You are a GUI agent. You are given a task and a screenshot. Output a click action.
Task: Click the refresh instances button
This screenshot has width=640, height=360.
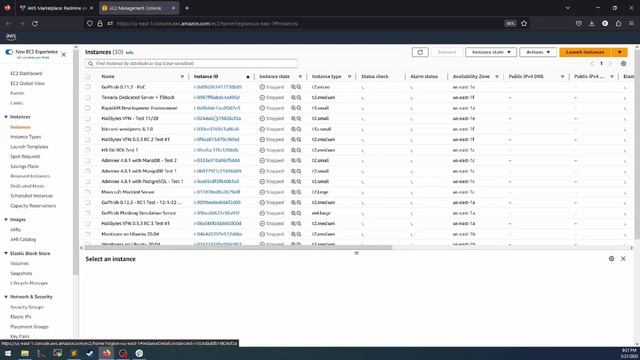pos(420,52)
